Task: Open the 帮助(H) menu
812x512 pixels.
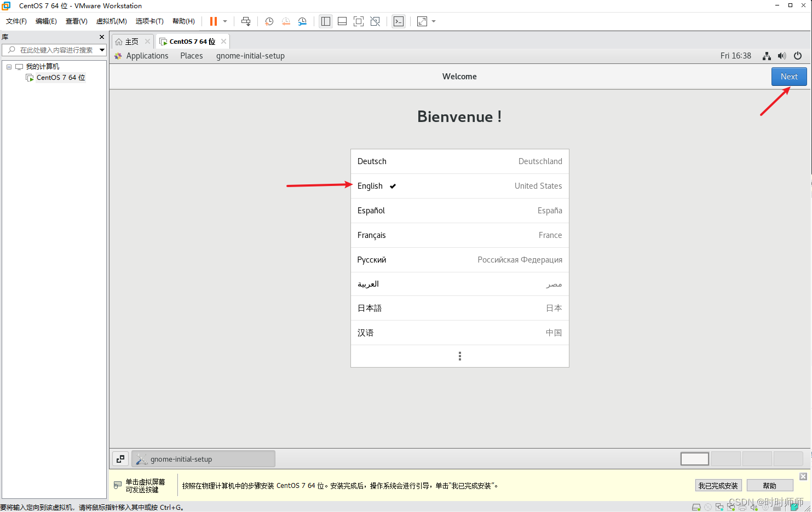Action: 183,21
